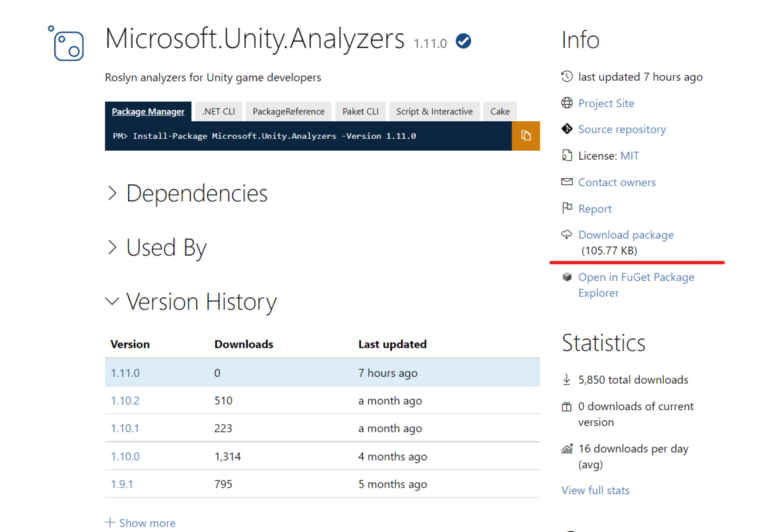Click the 795 downloads cell
This screenshot has height=532, width=758.
(x=224, y=484)
